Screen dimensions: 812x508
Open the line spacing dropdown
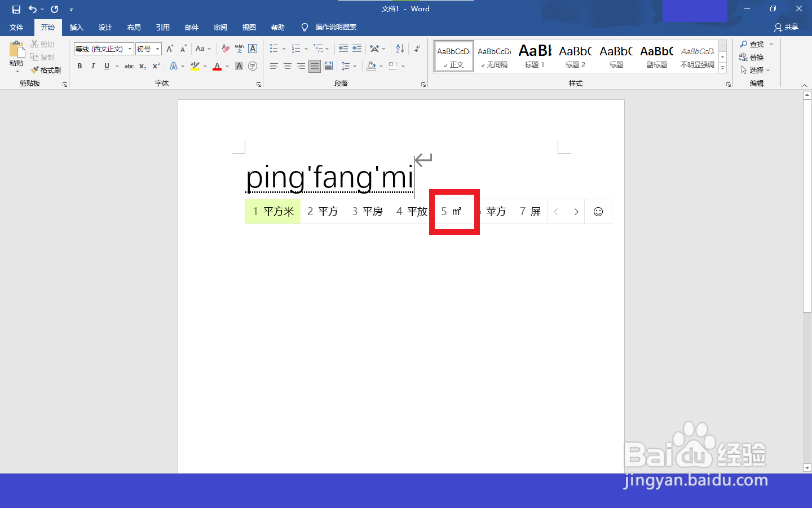[349, 66]
